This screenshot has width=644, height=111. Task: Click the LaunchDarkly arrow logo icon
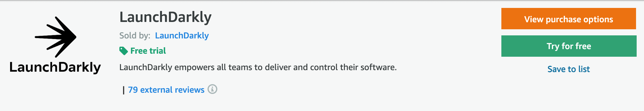tap(56, 37)
